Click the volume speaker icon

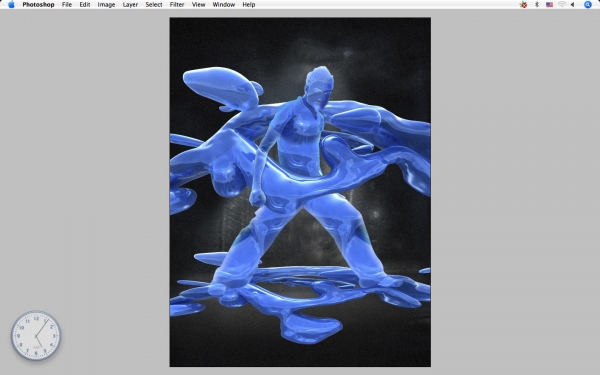(572, 5)
